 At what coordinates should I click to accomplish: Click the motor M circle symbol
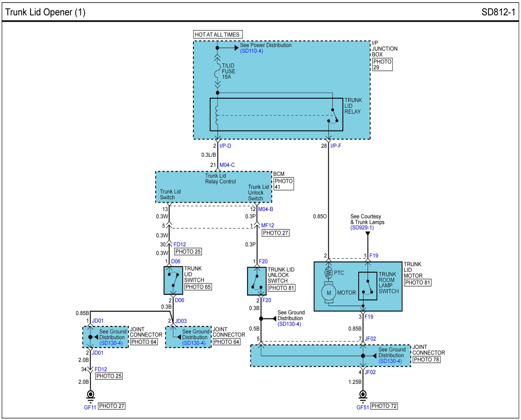pos(328,293)
